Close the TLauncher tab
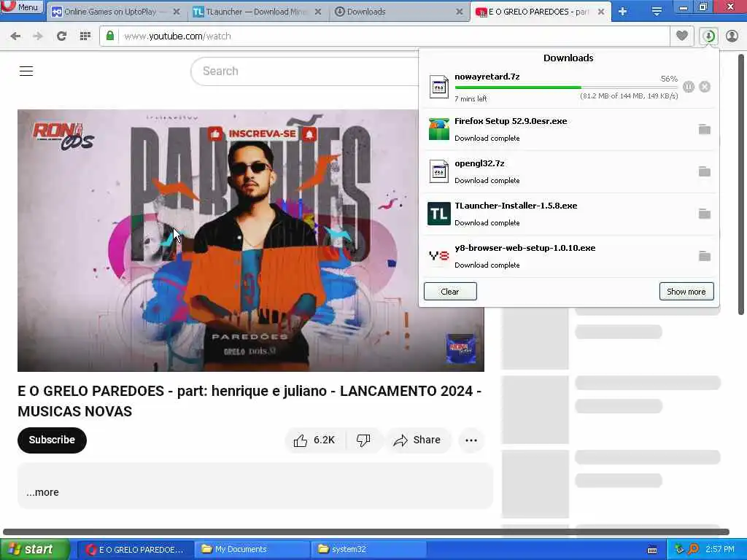Screen dimensions: 747x560 318,12
